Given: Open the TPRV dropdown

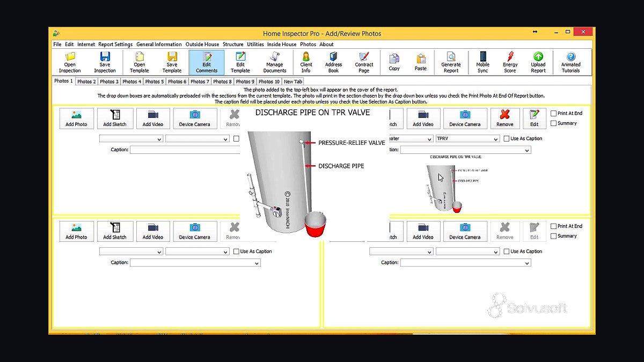Looking at the screenshot, I should coord(467,138).
